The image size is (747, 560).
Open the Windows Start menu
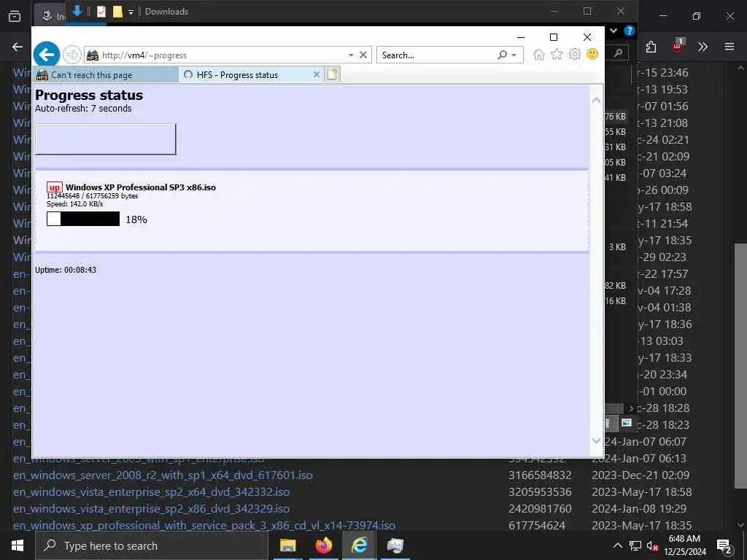pos(18,545)
